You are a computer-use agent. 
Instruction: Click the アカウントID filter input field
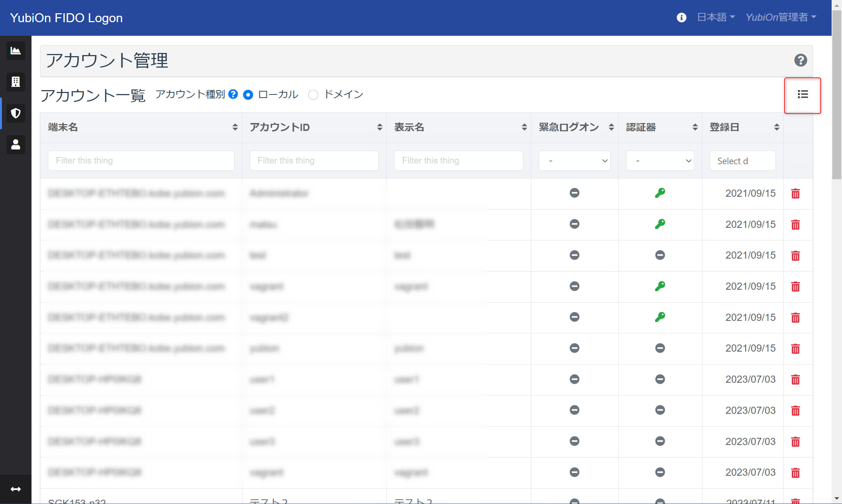tap(314, 160)
